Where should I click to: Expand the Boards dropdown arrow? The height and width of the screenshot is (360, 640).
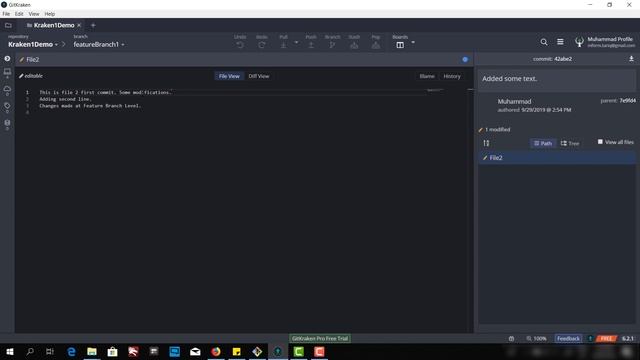click(413, 42)
